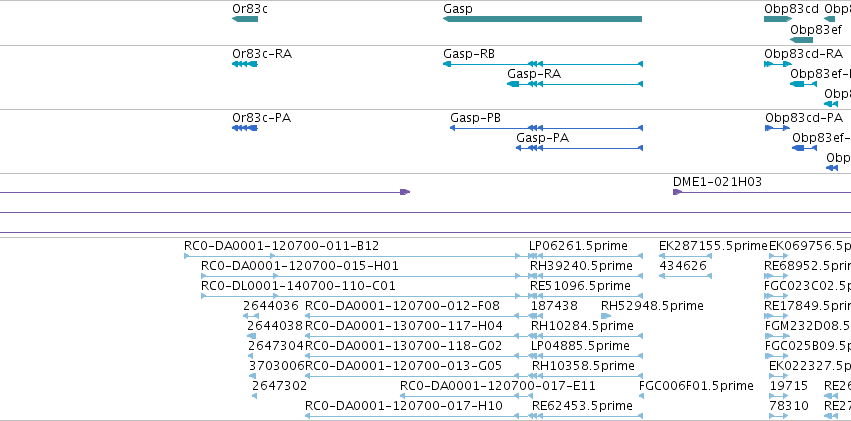851x421 pixels.
Task: Select the Gasp-RB transcript label
Action: click(469, 54)
